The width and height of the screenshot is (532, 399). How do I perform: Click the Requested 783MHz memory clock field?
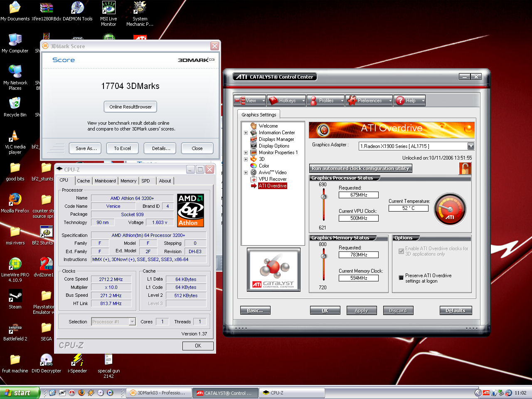point(358,255)
